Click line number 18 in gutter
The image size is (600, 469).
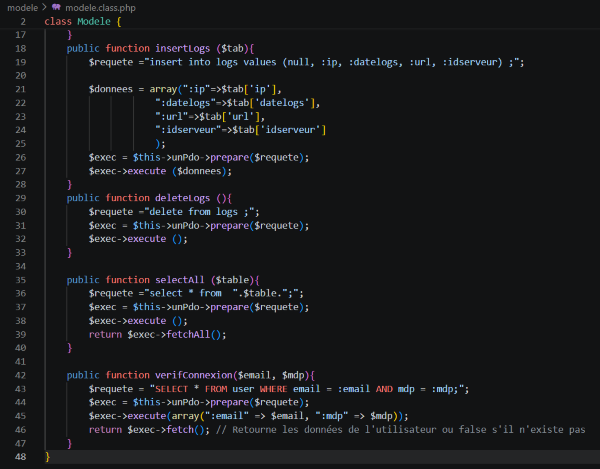coord(21,49)
